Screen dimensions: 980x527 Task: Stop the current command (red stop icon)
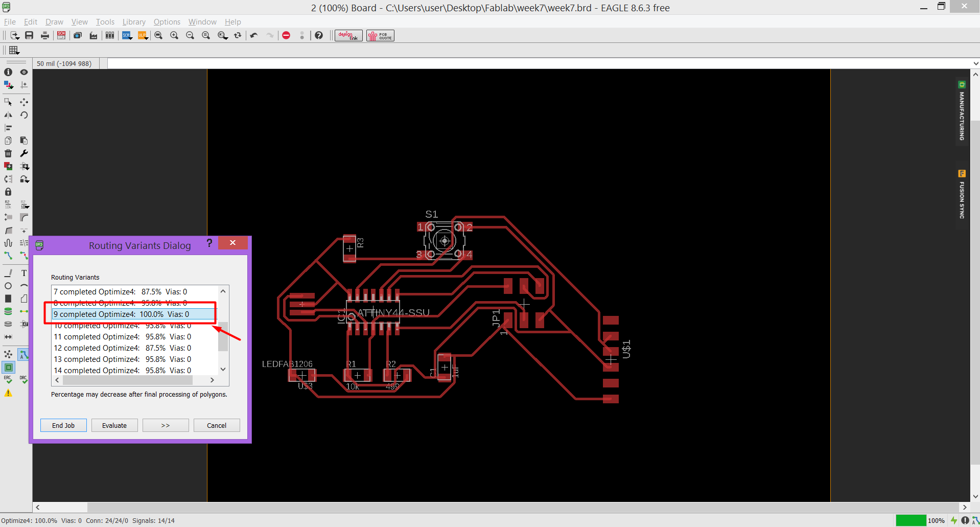(286, 35)
